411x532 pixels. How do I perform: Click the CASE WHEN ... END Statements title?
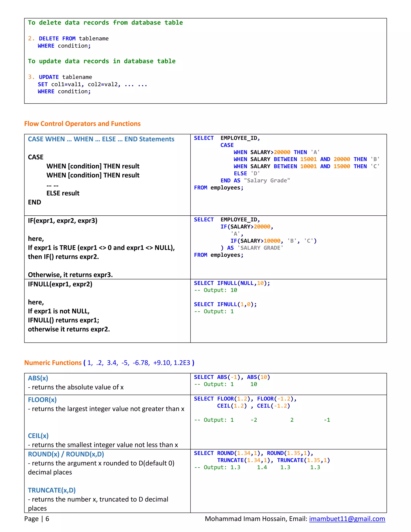(101, 139)
